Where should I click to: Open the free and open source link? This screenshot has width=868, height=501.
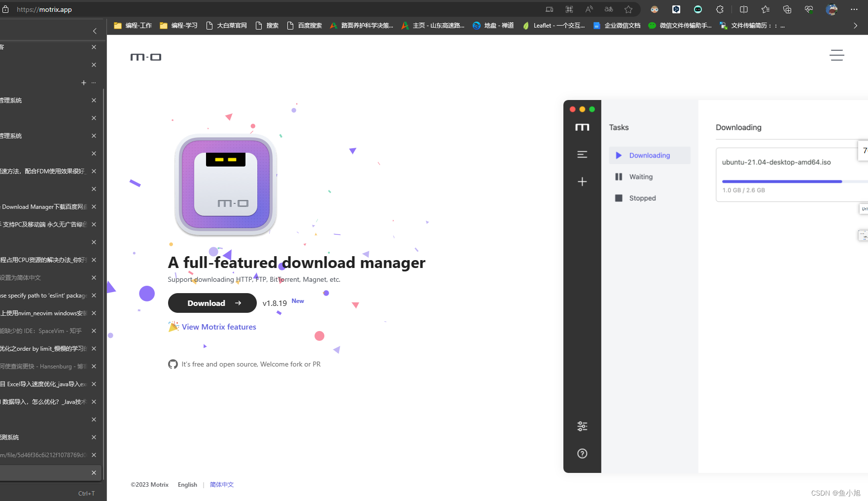point(251,365)
